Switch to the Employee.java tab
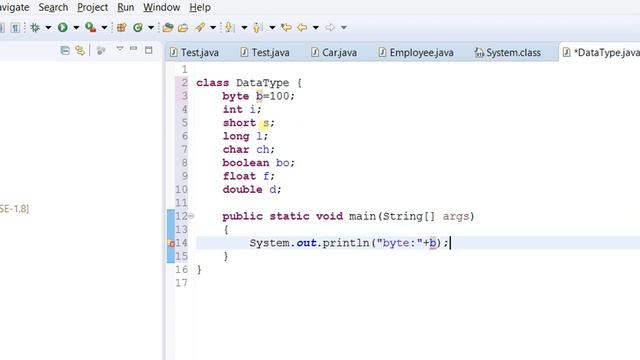 click(x=416, y=53)
